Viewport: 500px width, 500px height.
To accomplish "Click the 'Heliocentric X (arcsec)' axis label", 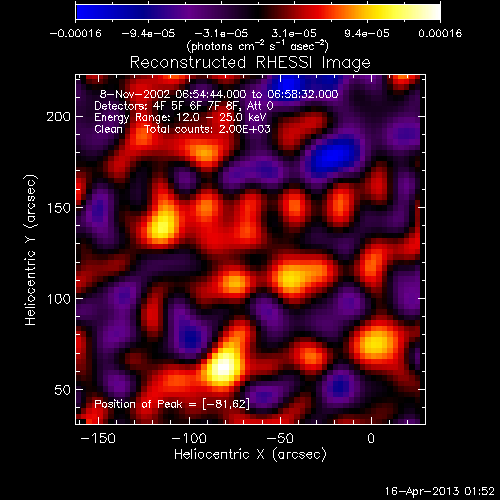I will [x=250, y=454].
